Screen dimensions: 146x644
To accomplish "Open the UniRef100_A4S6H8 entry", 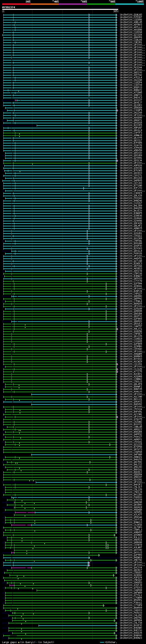I will (131, 30).
